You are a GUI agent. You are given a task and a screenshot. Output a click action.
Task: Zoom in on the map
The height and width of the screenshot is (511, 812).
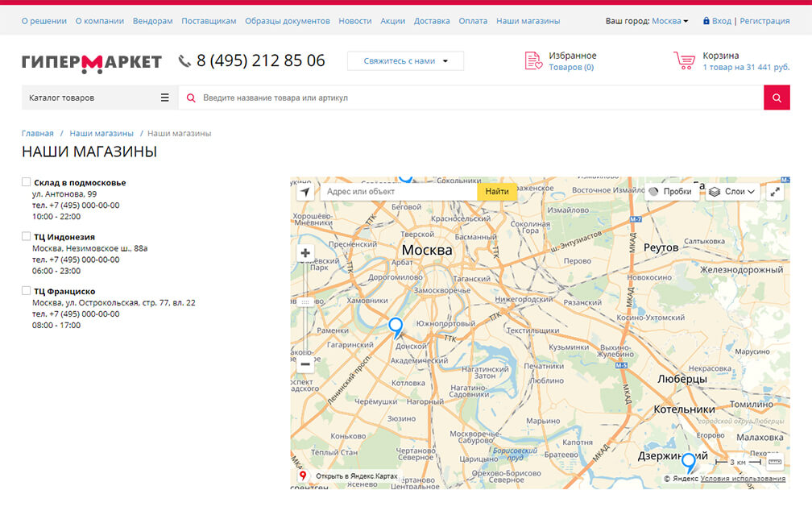[x=305, y=253]
